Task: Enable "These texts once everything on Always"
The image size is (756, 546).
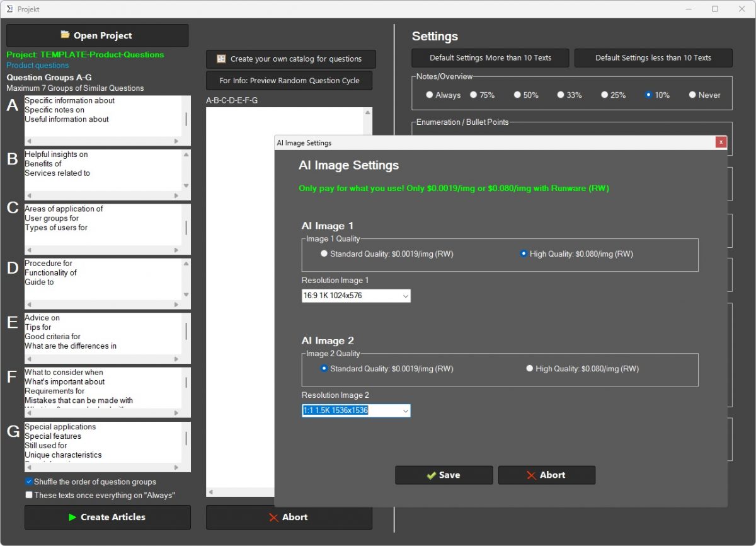Action: (x=28, y=494)
